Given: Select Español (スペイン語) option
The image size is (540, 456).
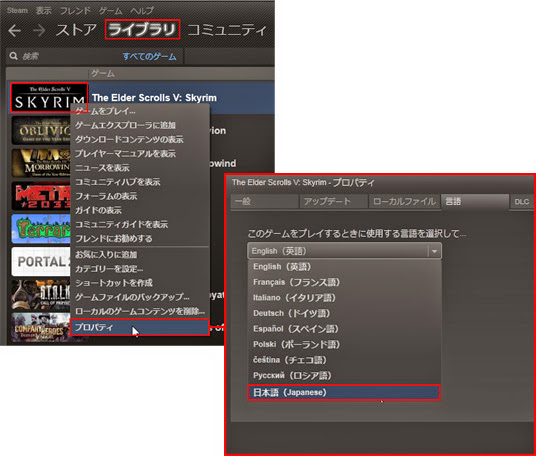Looking at the screenshot, I should (344, 329).
